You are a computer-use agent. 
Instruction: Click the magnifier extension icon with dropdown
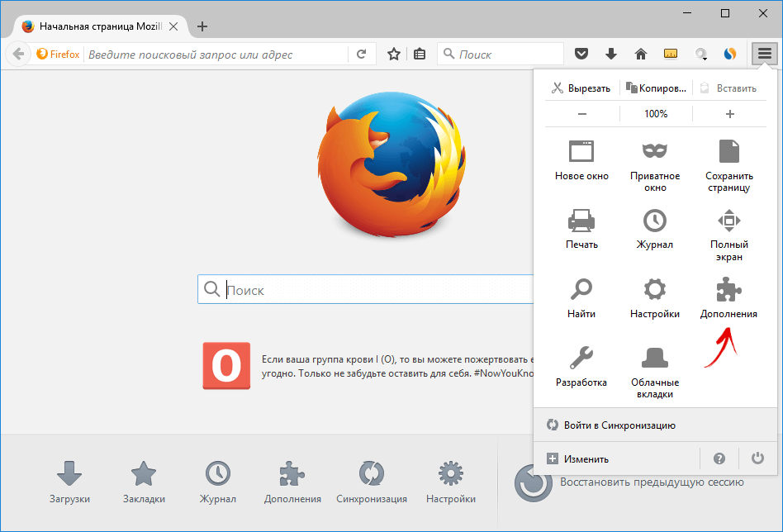pyautogui.click(x=701, y=54)
